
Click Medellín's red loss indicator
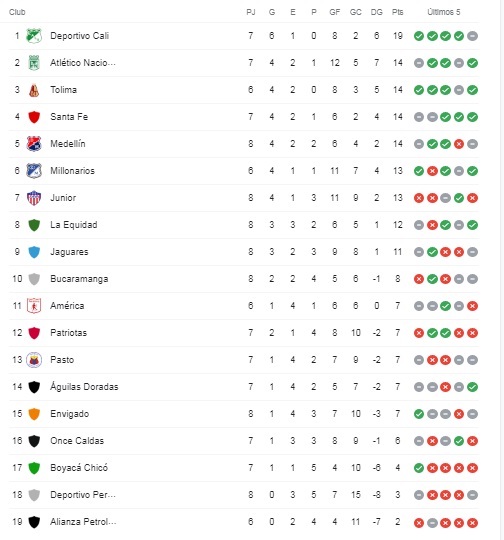pos(459,144)
